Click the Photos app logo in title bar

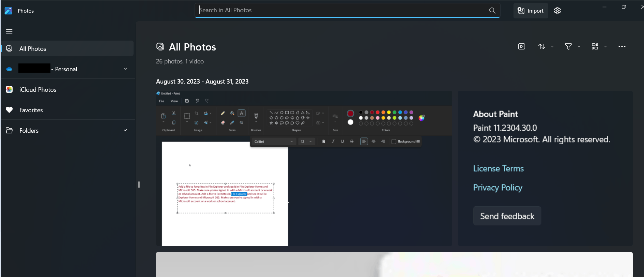pos(9,11)
